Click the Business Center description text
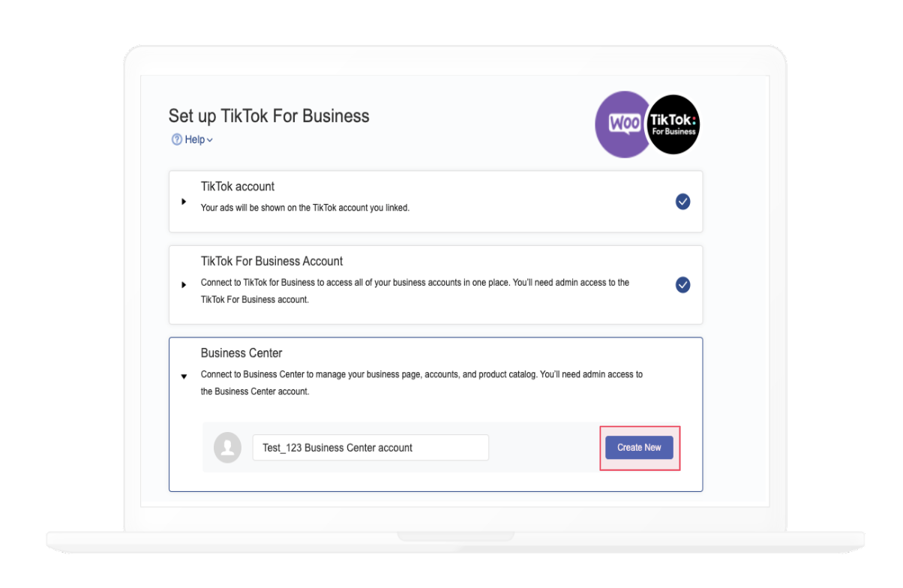The width and height of the screenshot is (903, 588). 421,382
